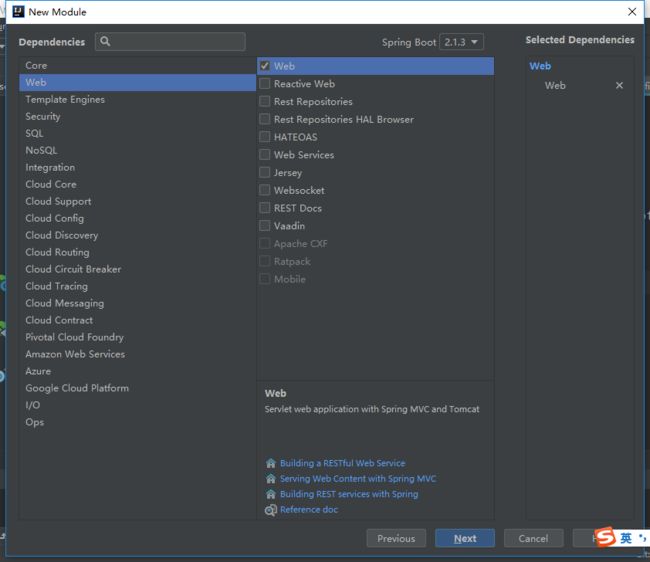Select Cloud Routing category
Image resolution: width=650 pixels, height=562 pixels.
pos(137,252)
